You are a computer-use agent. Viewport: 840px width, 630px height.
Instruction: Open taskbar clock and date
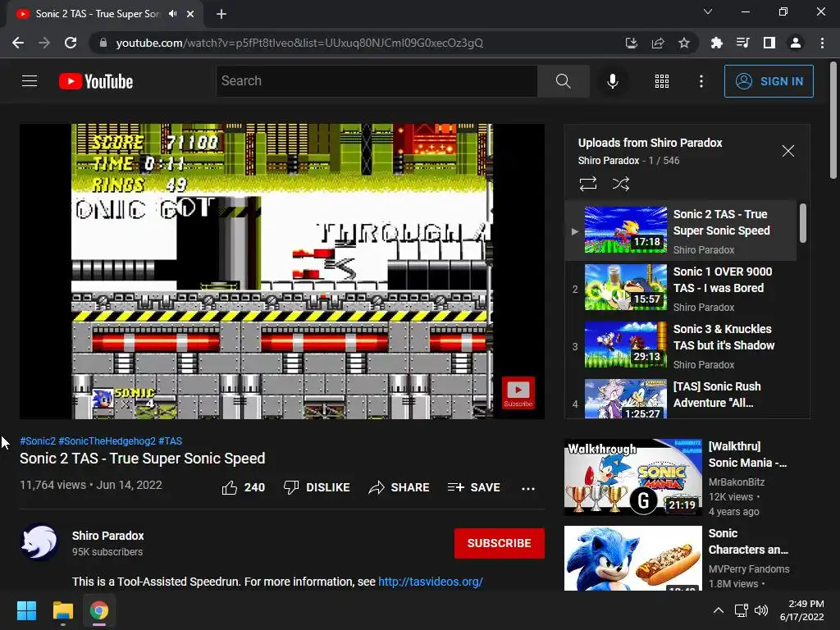802,610
